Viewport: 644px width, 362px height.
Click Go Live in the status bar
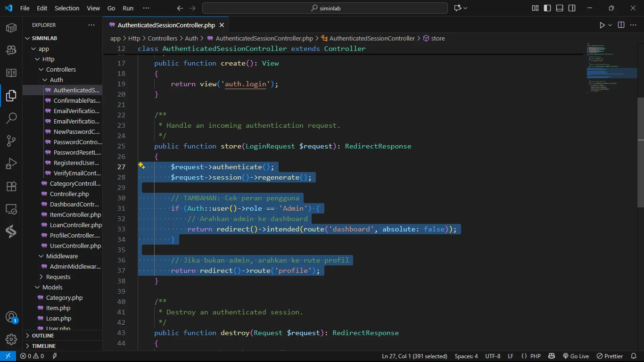coord(576,356)
